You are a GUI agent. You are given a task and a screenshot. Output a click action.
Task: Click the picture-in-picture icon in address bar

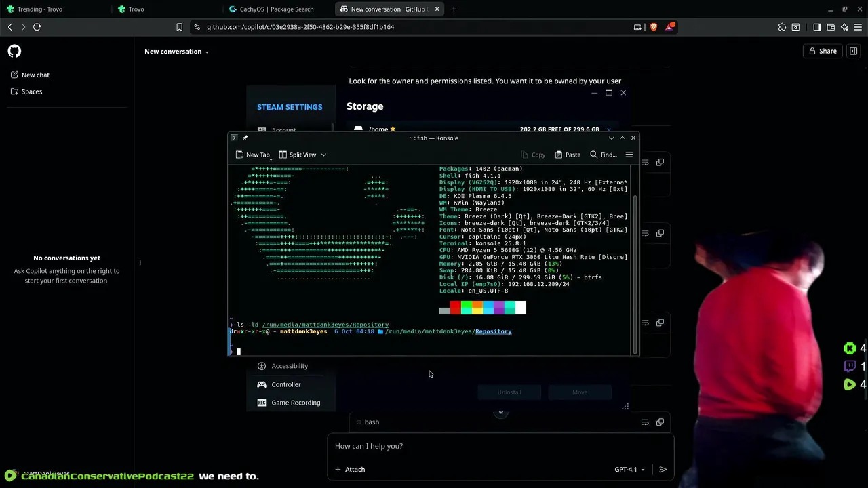pyautogui.click(x=637, y=27)
